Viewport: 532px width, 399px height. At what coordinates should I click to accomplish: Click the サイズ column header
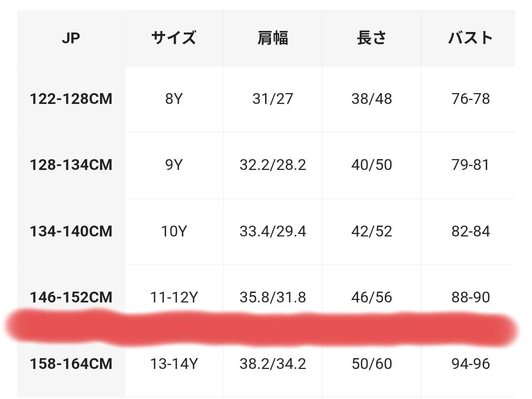tap(174, 38)
